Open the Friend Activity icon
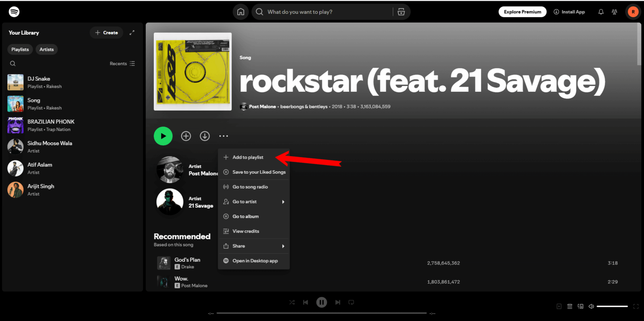 tap(614, 12)
